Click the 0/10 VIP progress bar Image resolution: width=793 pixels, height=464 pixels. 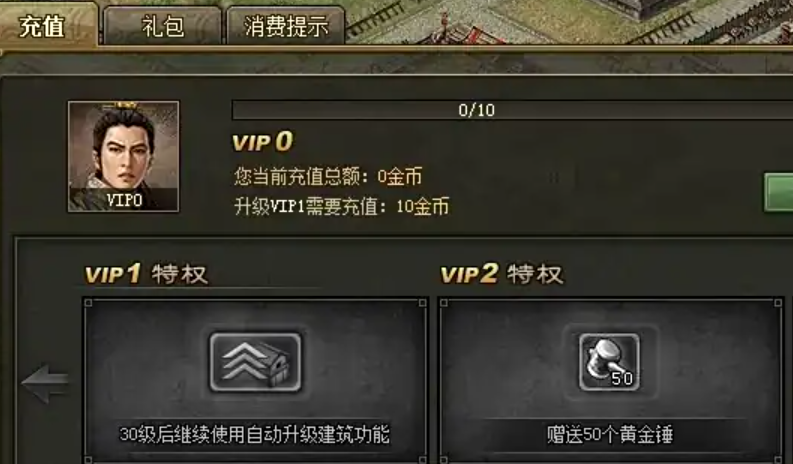[x=512, y=110]
